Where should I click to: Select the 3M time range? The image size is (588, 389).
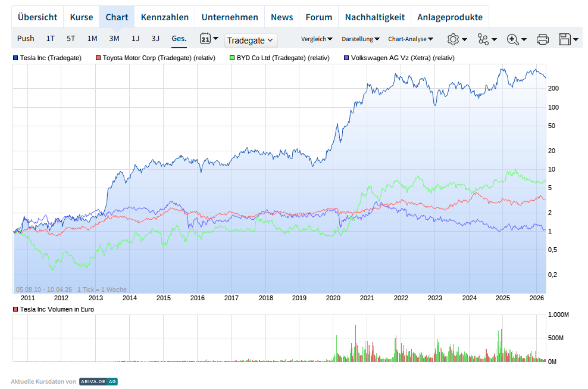tap(114, 39)
